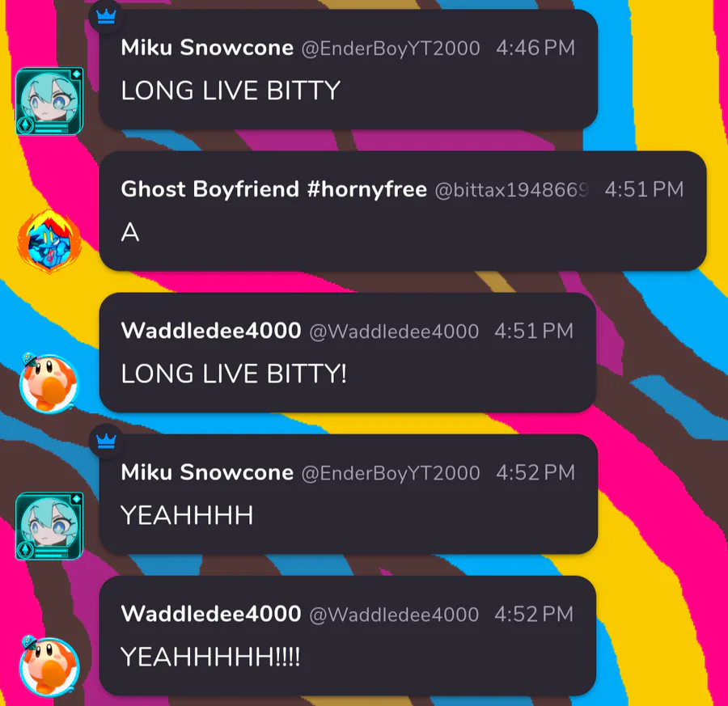Screen dimensions: 728x706
Task: Click the Waddledee4000 name at 4:52 PM
Action: point(211,614)
